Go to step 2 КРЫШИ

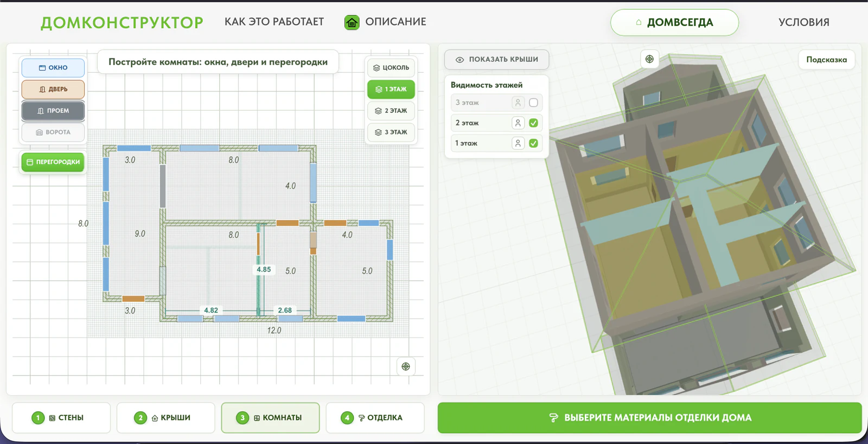[165, 417]
